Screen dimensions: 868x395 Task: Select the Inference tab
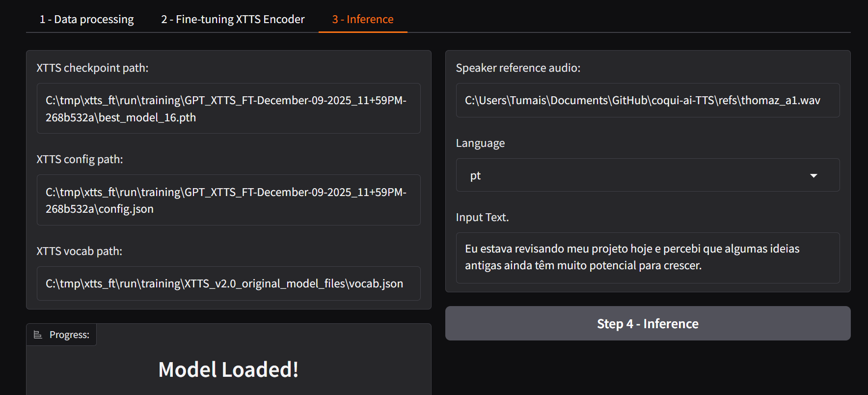pos(363,19)
